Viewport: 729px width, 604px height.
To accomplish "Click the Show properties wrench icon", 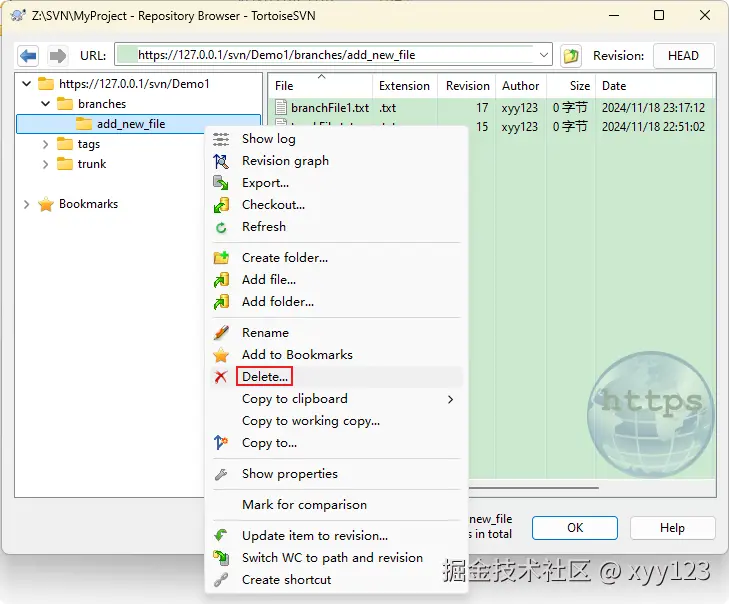I will [221, 474].
